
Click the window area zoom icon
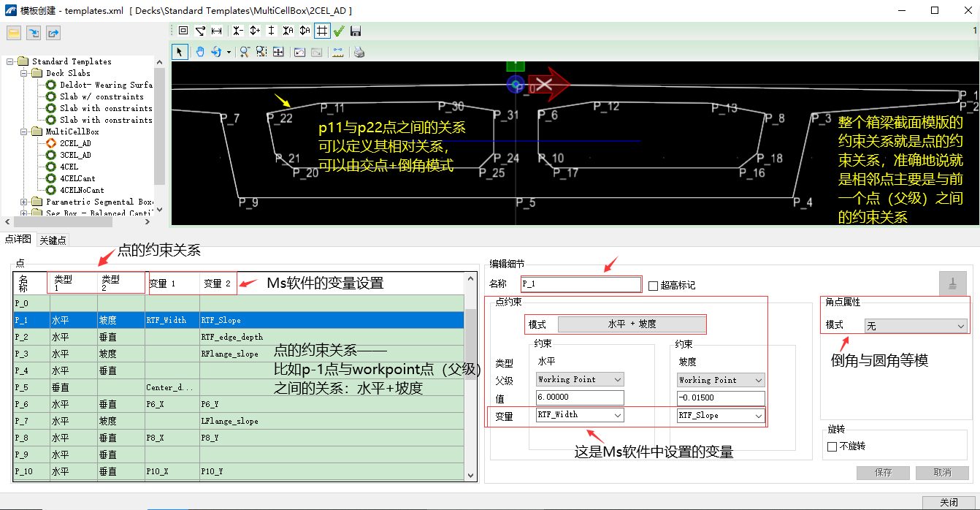click(261, 52)
